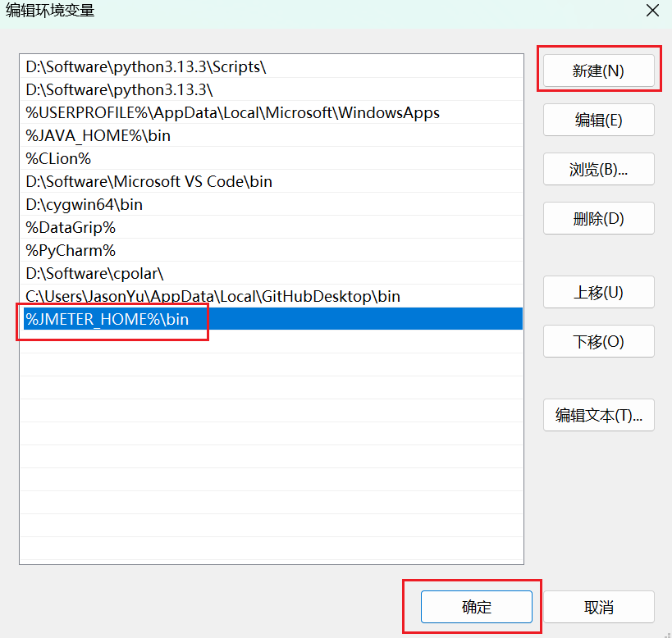Select the %JAVA_HOME%\bin entry
The width and height of the screenshot is (672, 638).
tap(272, 135)
